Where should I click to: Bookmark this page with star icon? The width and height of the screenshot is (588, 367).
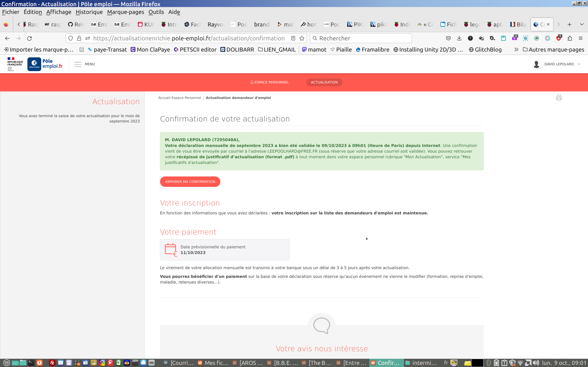pos(302,38)
